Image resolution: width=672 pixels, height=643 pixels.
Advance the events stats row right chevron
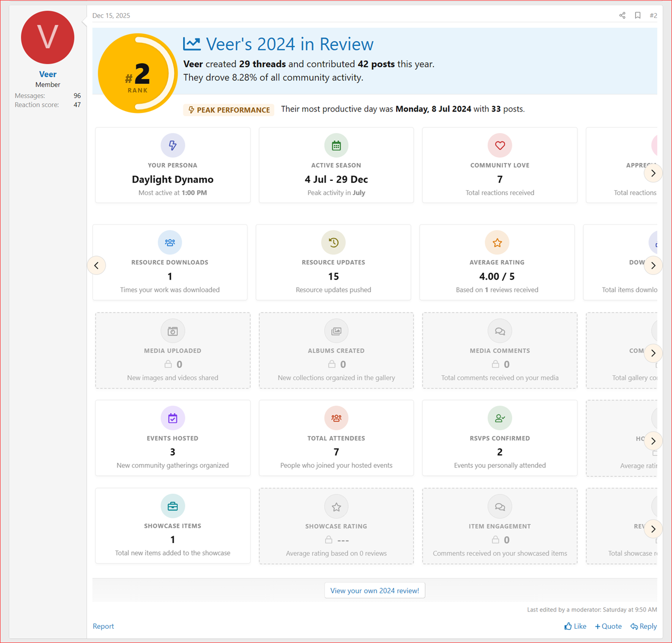coord(653,441)
